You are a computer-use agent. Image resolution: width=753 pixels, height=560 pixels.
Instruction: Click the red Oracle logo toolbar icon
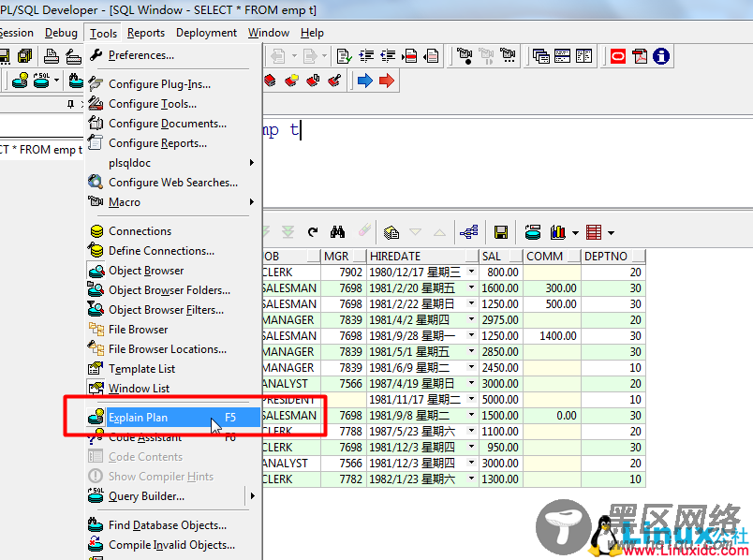618,56
